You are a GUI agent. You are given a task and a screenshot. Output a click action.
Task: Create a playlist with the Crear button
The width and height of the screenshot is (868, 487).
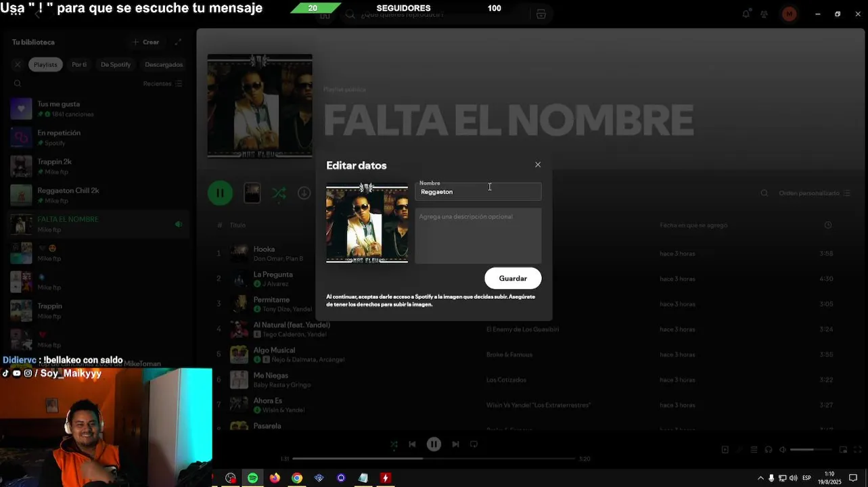pyautogui.click(x=146, y=42)
